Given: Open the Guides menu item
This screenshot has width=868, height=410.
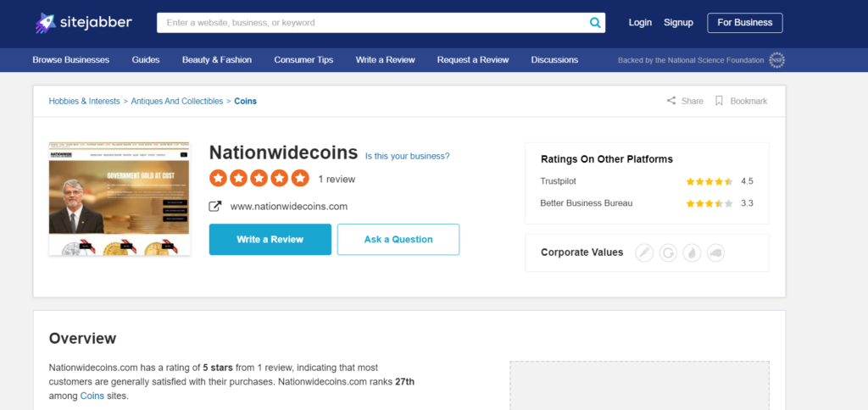Looking at the screenshot, I should click(146, 60).
